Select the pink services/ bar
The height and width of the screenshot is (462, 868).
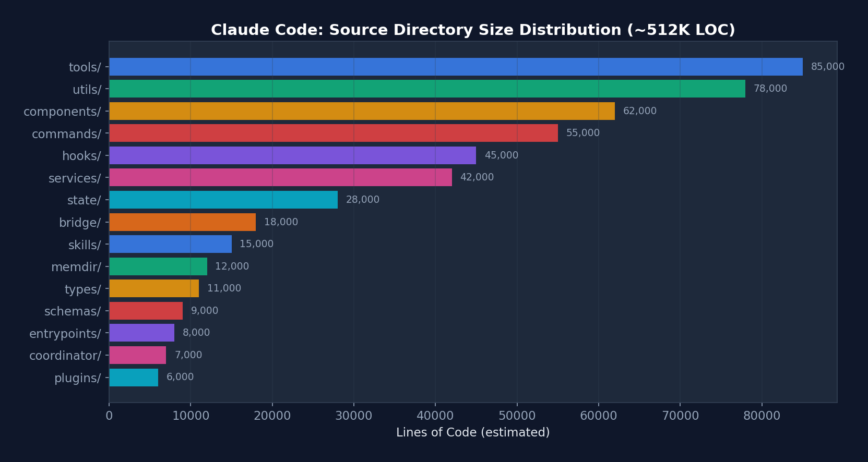(x=280, y=177)
